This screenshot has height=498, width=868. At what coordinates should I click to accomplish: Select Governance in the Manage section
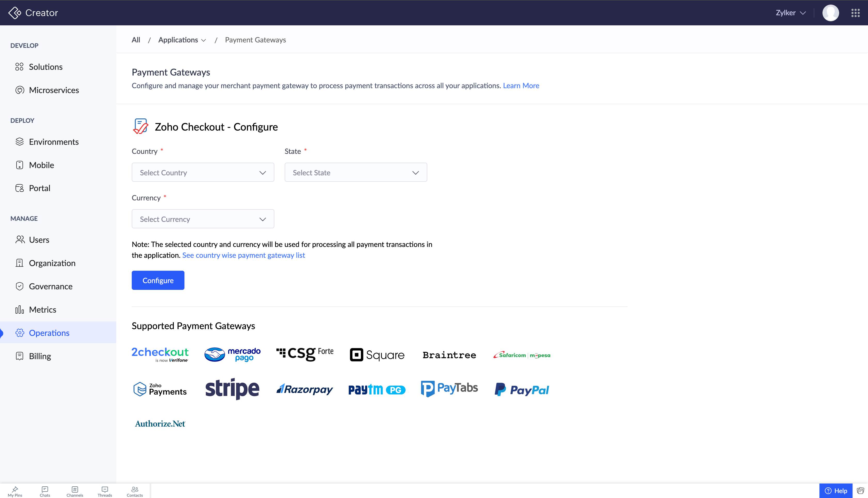pos(51,286)
